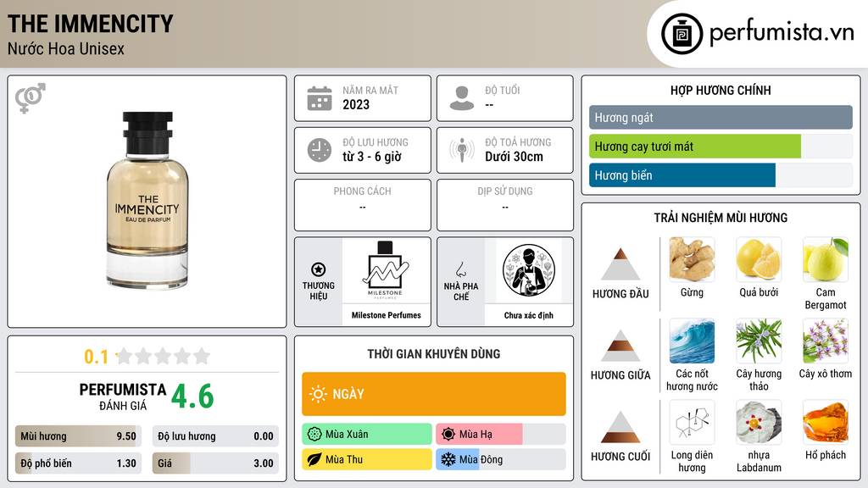This screenshot has height=488, width=868.
Task: Click The Immencity perfume bottle image
Action: click(x=147, y=200)
